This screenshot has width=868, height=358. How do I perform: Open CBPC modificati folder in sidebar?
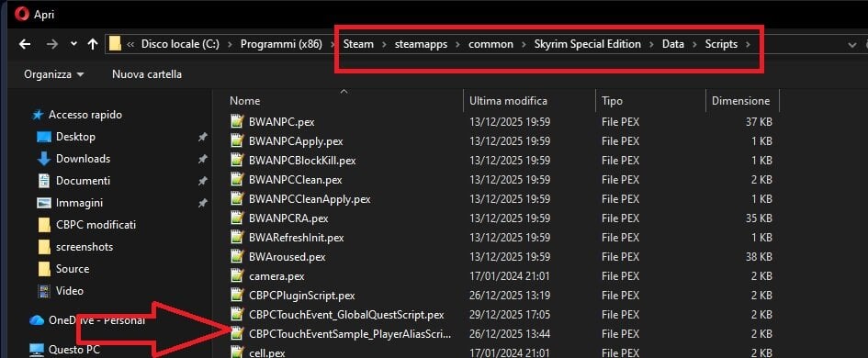pyautogui.click(x=96, y=225)
